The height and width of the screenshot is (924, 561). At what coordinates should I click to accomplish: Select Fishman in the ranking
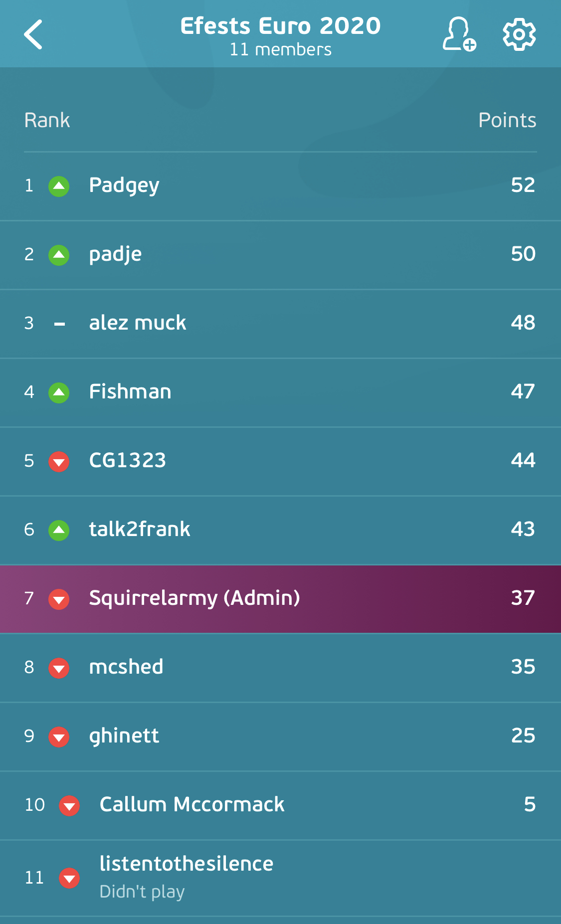(x=280, y=392)
